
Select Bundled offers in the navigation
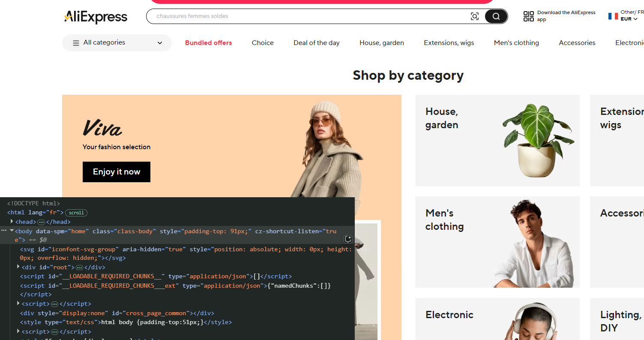click(208, 42)
